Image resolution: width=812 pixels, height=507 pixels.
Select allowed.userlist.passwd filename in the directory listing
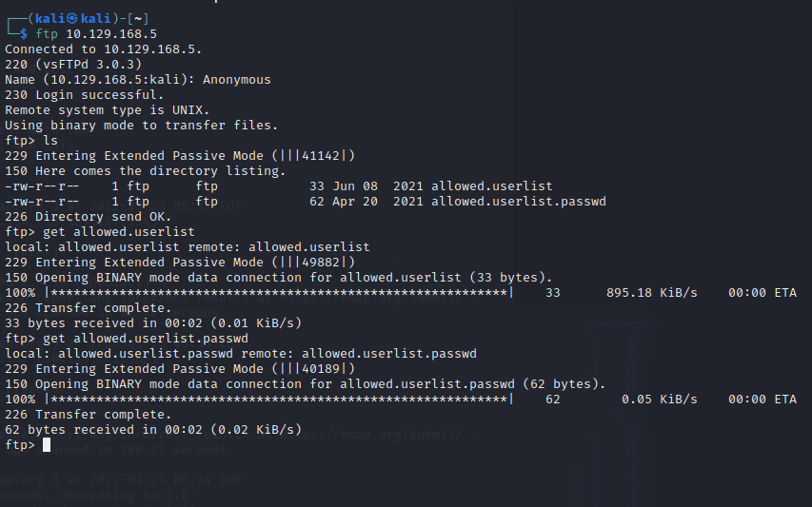click(x=518, y=202)
